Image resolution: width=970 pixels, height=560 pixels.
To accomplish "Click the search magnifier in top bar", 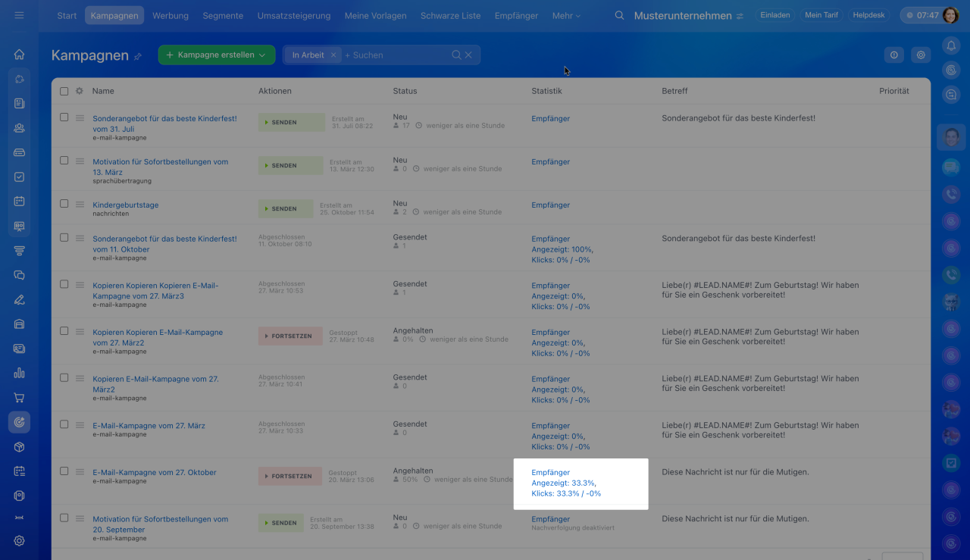I will pos(620,15).
